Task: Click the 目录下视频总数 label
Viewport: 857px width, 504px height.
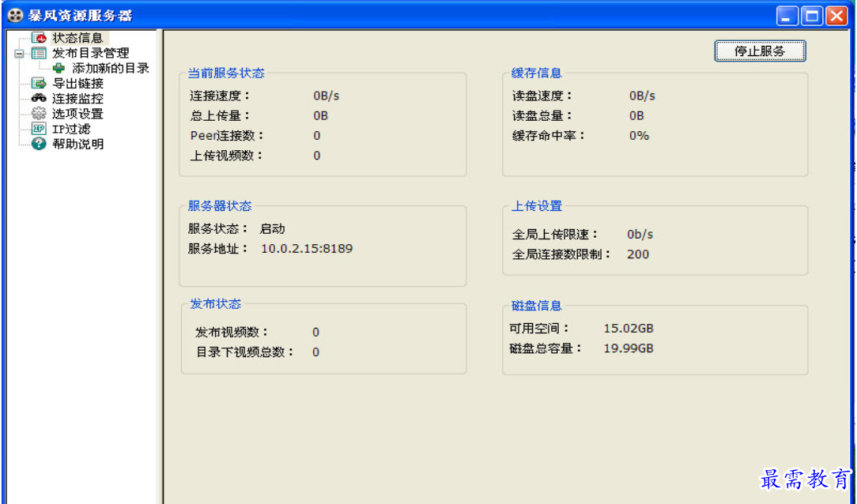Action: 245,352
